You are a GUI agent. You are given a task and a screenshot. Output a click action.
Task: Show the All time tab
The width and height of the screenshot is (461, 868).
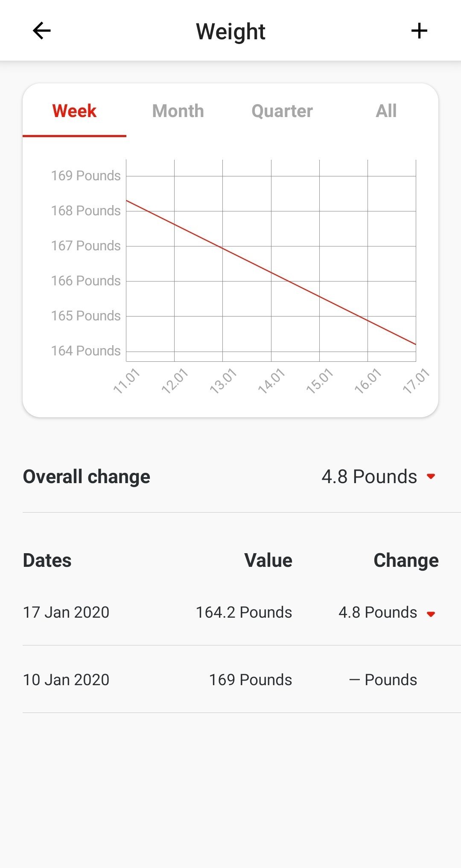click(386, 111)
